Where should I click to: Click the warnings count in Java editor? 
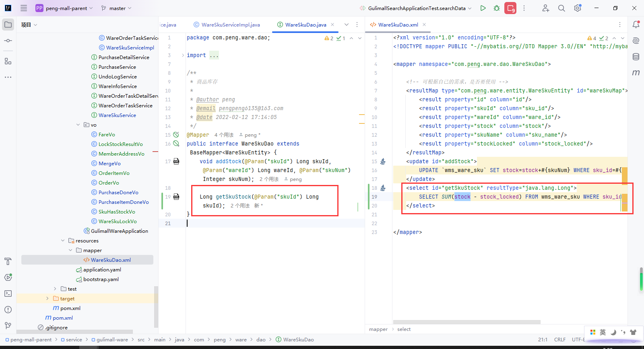329,38
